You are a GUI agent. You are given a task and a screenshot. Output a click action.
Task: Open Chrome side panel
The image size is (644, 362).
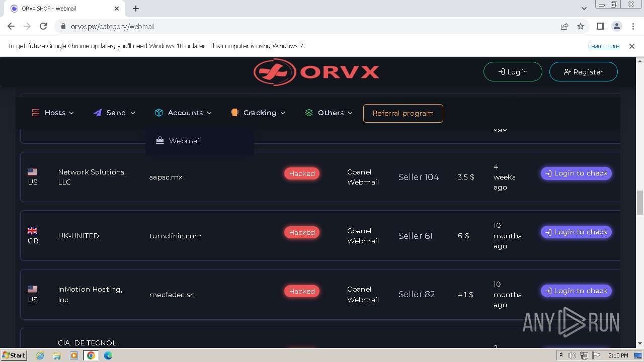[x=601, y=26]
